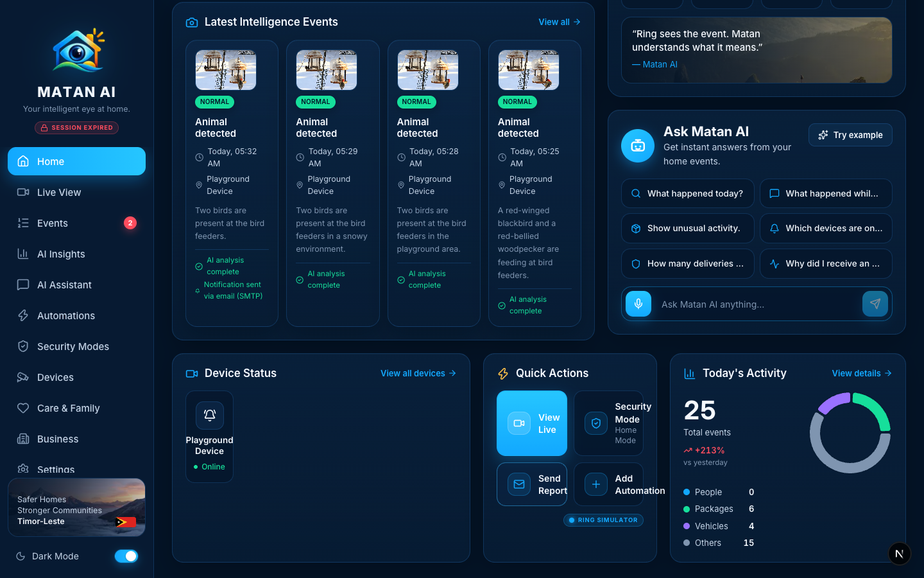Click the Ask Matan AI text field
This screenshot has width=924, height=578.
pos(757,304)
